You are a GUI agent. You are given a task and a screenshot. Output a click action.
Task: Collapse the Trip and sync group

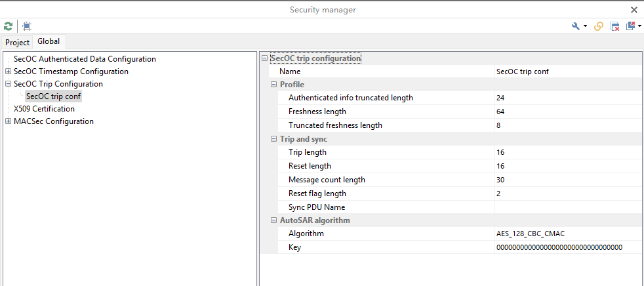273,139
